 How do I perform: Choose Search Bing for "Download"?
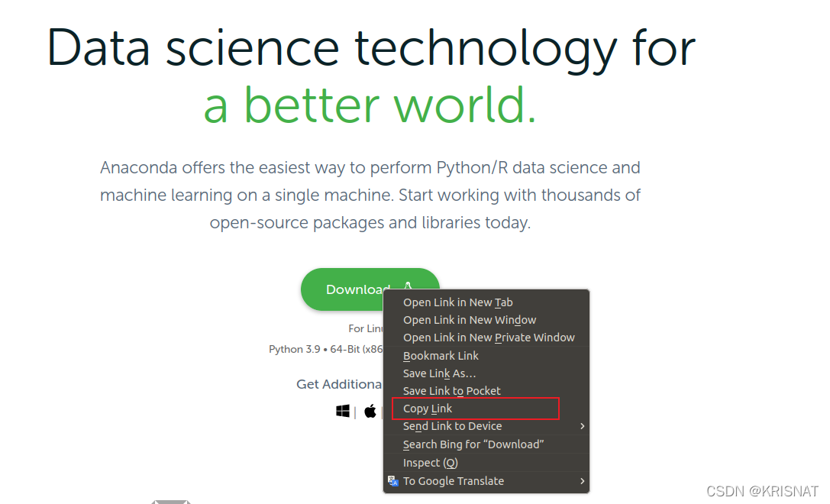click(473, 444)
